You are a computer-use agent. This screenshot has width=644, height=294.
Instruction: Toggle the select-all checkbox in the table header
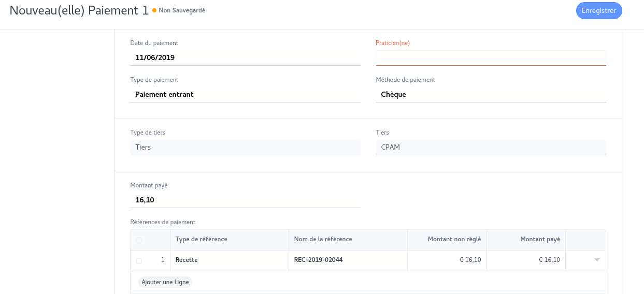click(x=139, y=240)
